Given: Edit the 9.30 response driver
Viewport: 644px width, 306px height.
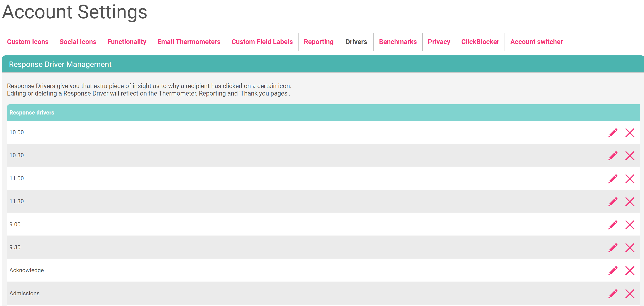Looking at the screenshot, I should tap(613, 248).
